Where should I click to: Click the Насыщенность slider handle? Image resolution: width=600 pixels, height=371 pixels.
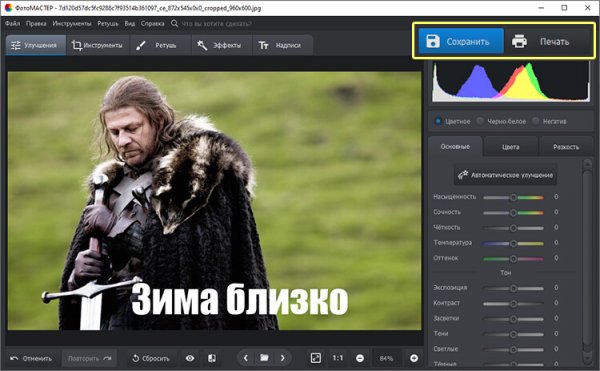point(513,197)
